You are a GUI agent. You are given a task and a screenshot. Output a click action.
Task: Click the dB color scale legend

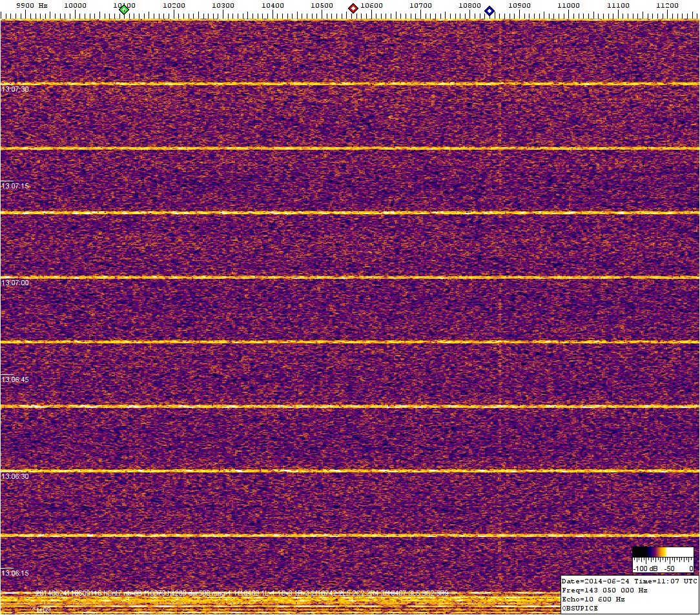coord(663,560)
